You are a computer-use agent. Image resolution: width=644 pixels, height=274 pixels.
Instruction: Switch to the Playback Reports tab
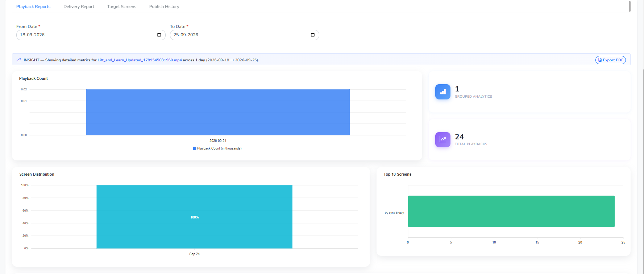point(33,7)
